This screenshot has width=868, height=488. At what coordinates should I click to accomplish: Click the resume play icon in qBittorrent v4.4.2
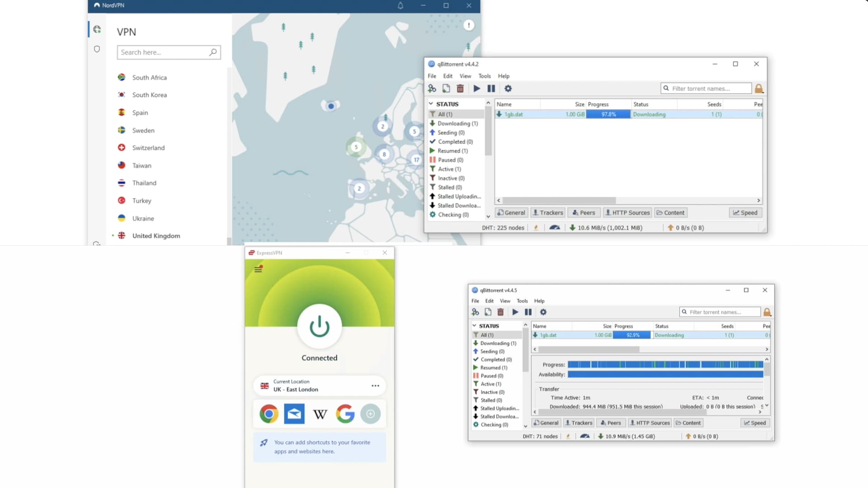(476, 89)
